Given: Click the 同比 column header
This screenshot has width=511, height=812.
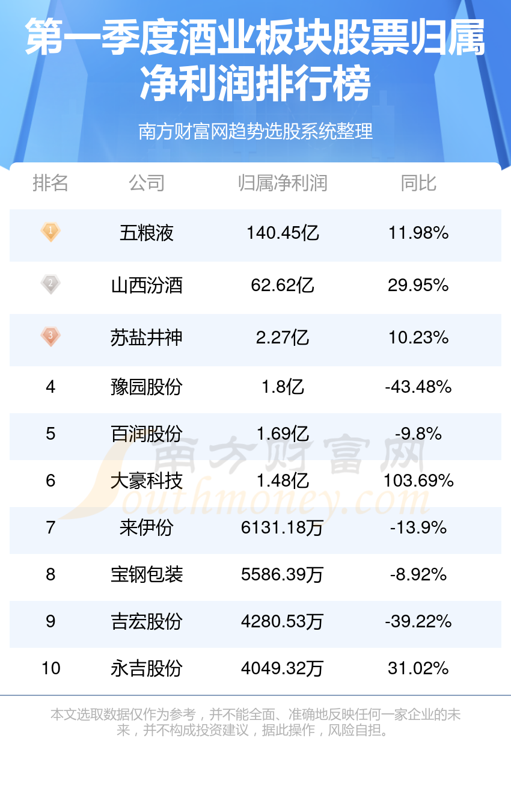Looking at the screenshot, I should tap(418, 183).
